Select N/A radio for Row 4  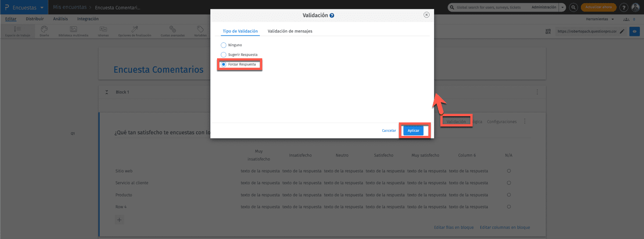tap(509, 207)
